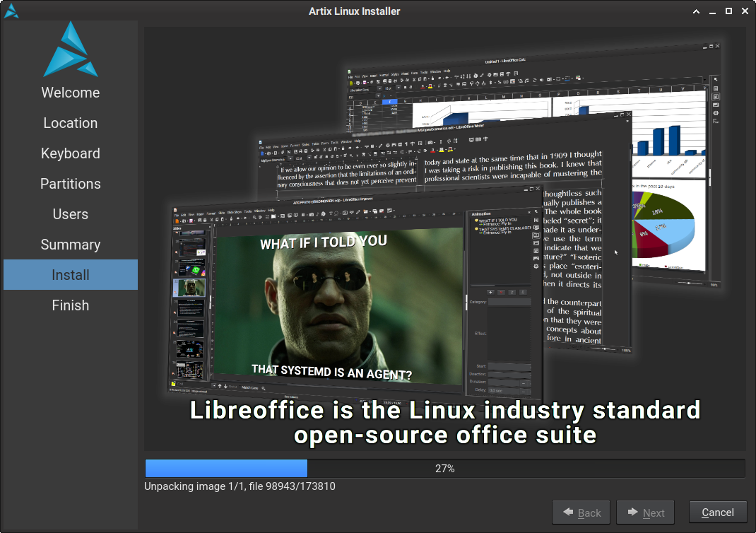The height and width of the screenshot is (533, 756).
Task: Cancel the installation
Action: [717, 512]
